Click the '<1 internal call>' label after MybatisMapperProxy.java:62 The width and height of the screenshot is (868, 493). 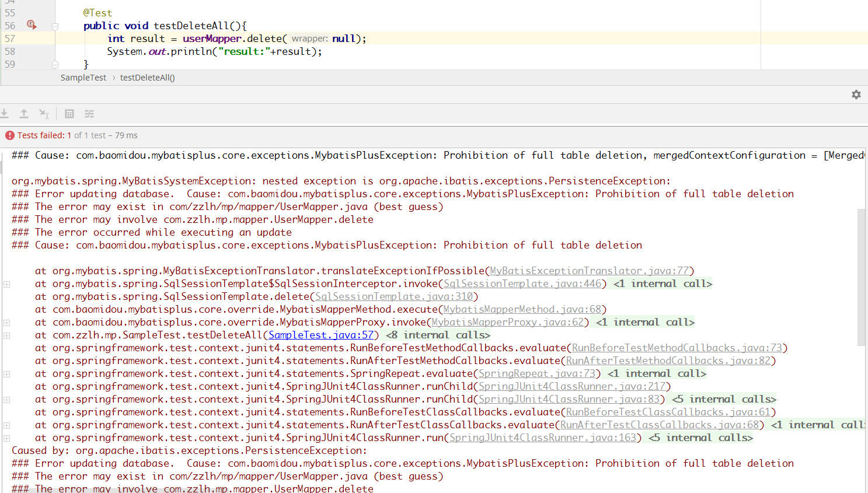[645, 323]
